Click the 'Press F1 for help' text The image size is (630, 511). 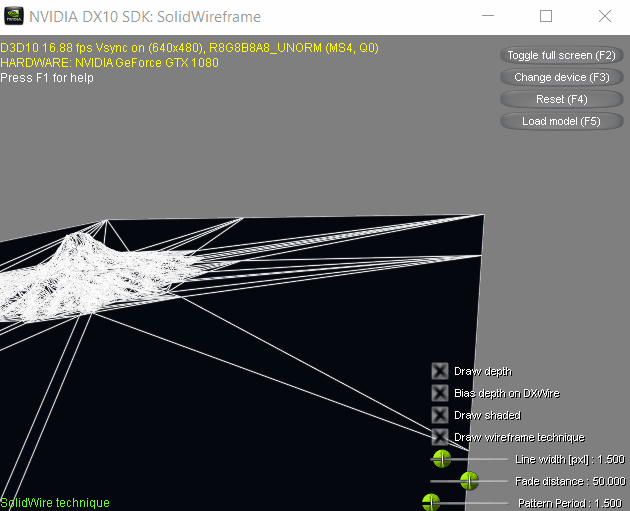[x=47, y=78]
